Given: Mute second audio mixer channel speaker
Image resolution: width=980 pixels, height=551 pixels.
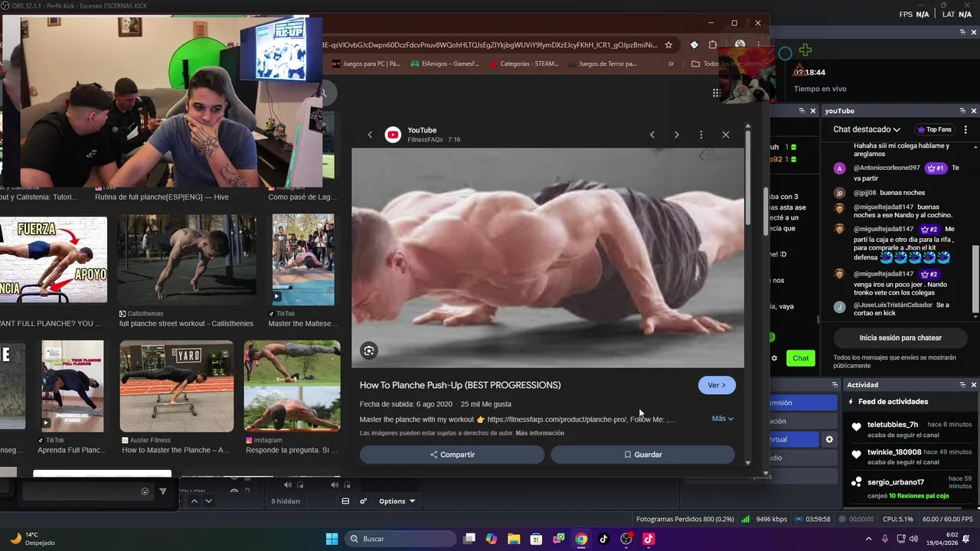Looking at the screenshot, I should pos(335,484).
